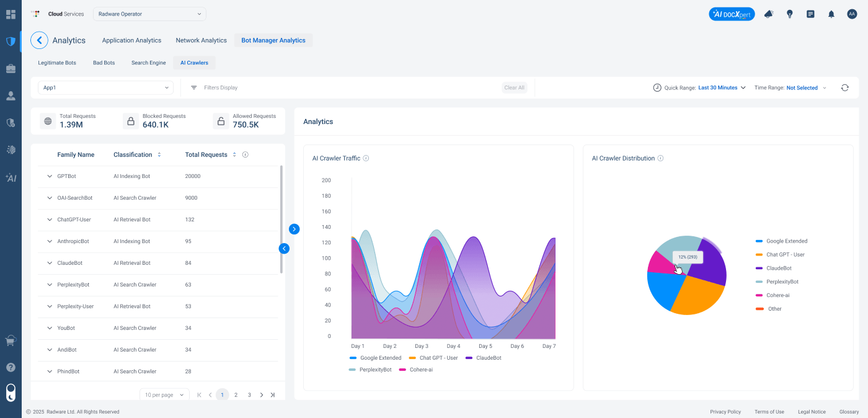The width and height of the screenshot is (868, 418).
Task: Open the notes document icon in header
Action: (x=810, y=14)
